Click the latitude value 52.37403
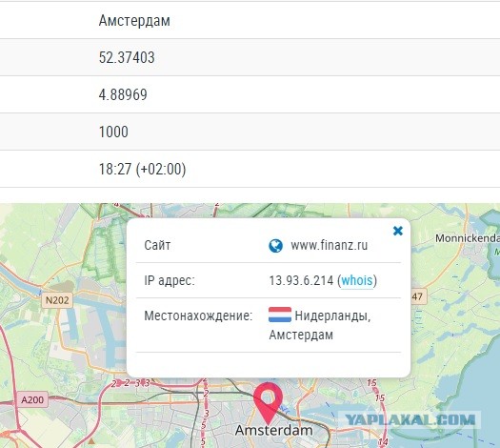The height and width of the screenshot is (448, 500). pyautogui.click(x=127, y=58)
